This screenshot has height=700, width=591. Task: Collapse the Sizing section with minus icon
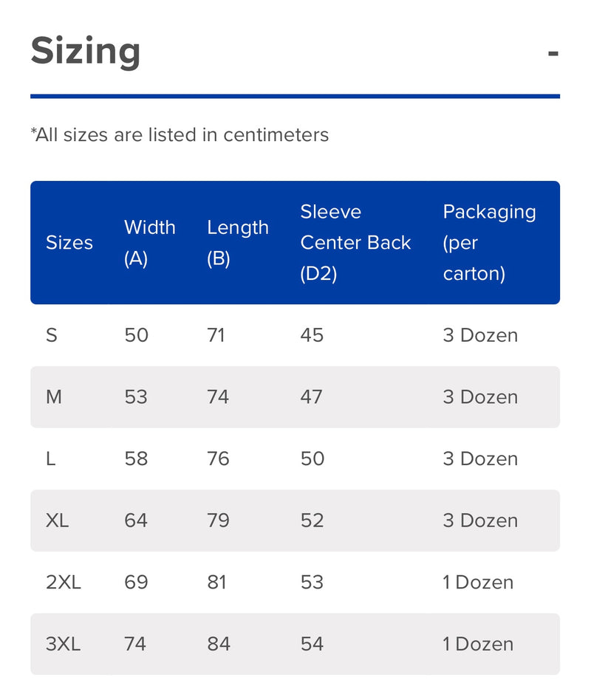click(x=553, y=54)
